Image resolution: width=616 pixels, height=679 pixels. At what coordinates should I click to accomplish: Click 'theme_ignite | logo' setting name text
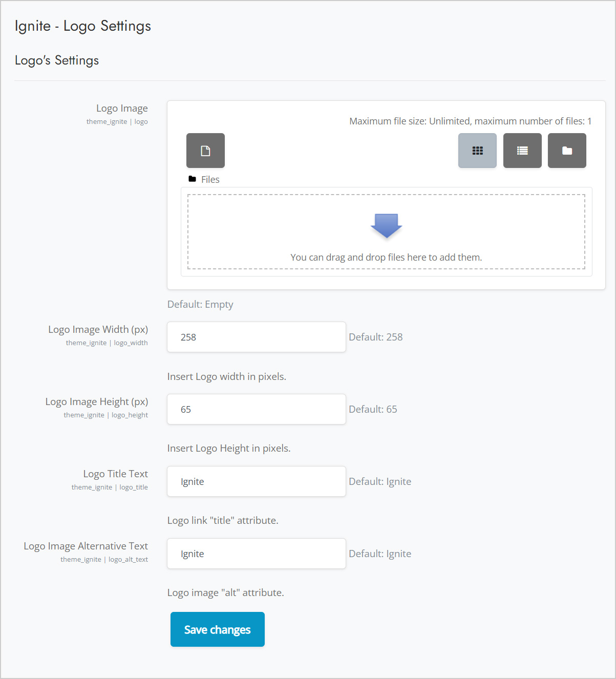(117, 122)
